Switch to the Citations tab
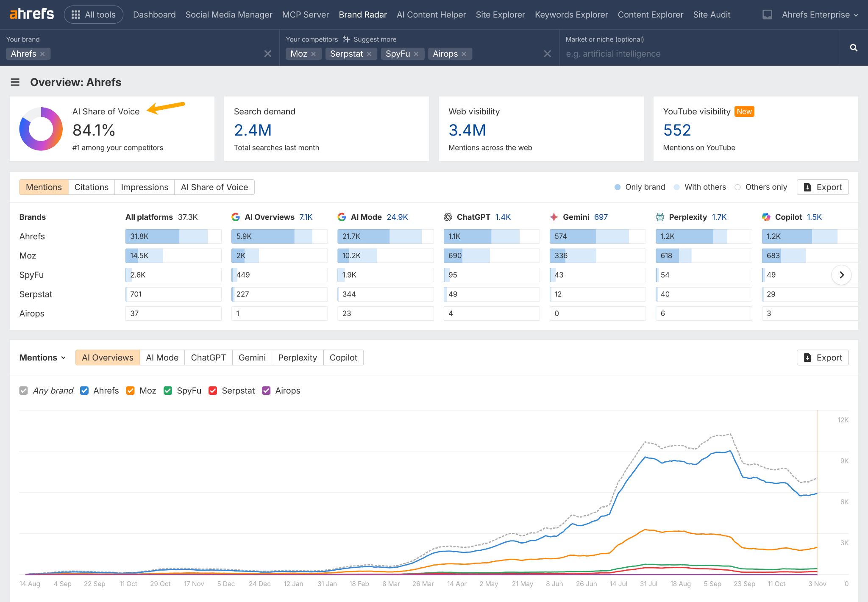The width and height of the screenshot is (868, 602). [91, 187]
